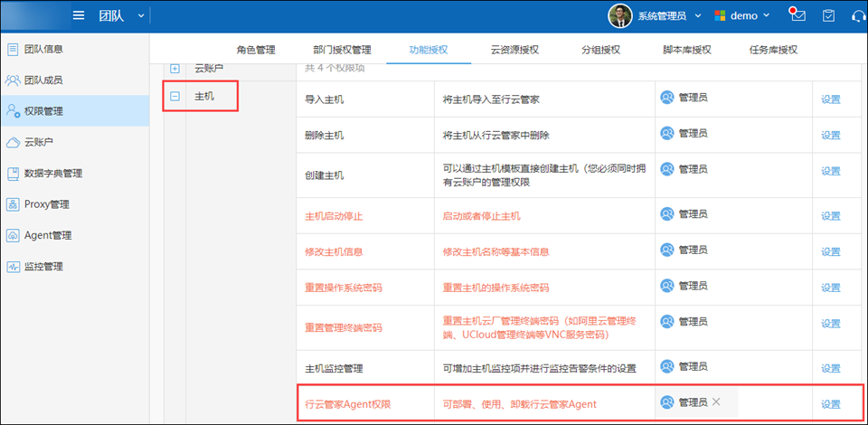Open Agent管理 in the sidebar
The image size is (868, 425).
pyautogui.click(x=47, y=235)
